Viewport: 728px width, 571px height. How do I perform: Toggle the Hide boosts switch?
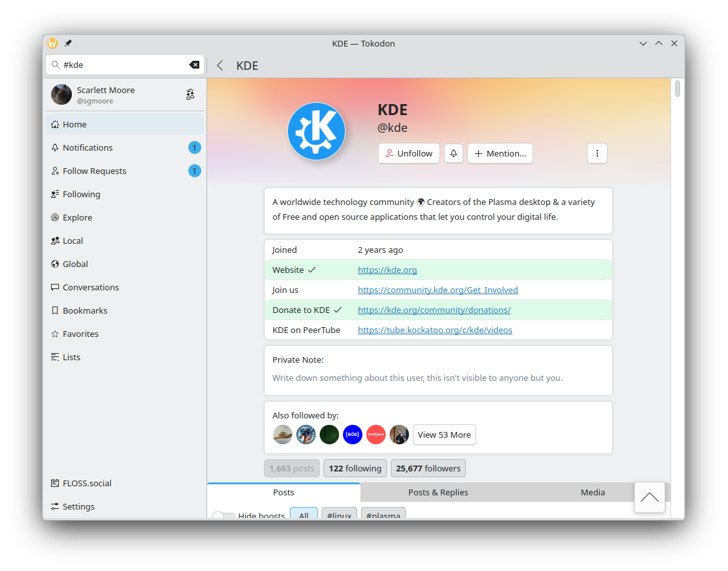[224, 517]
